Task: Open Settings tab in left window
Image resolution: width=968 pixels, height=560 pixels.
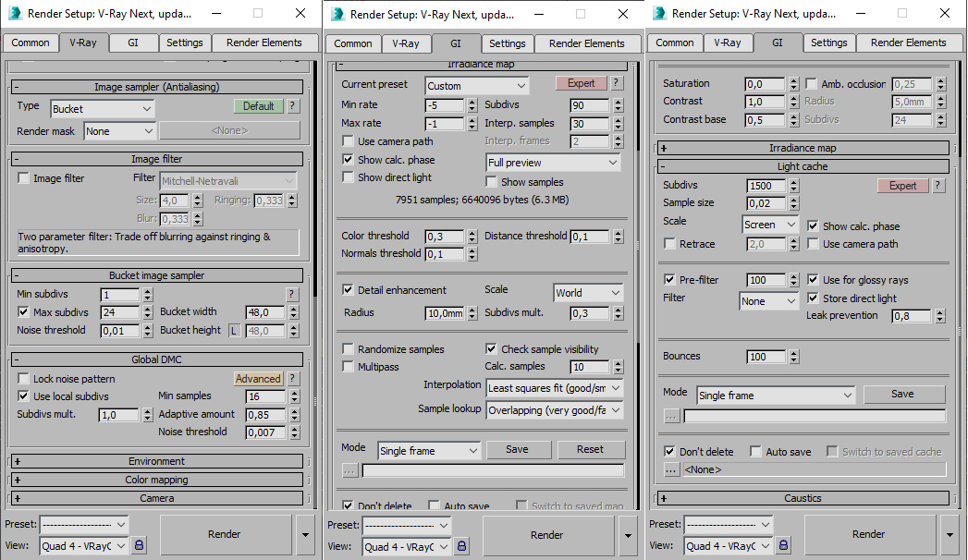Action: click(x=185, y=43)
